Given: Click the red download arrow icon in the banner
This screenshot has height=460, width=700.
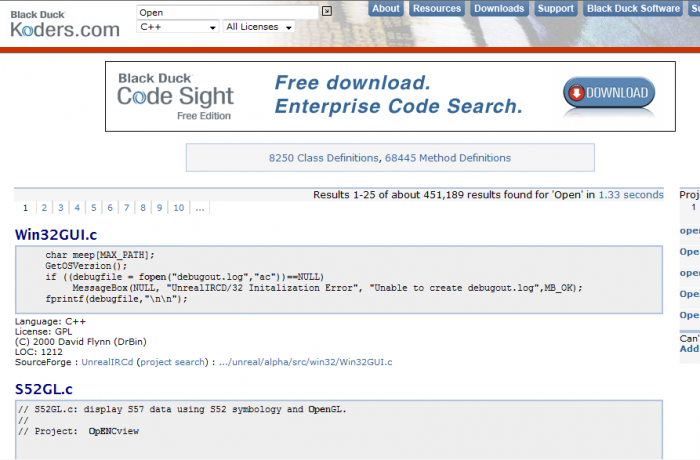Looking at the screenshot, I should [x=576, y=93].
